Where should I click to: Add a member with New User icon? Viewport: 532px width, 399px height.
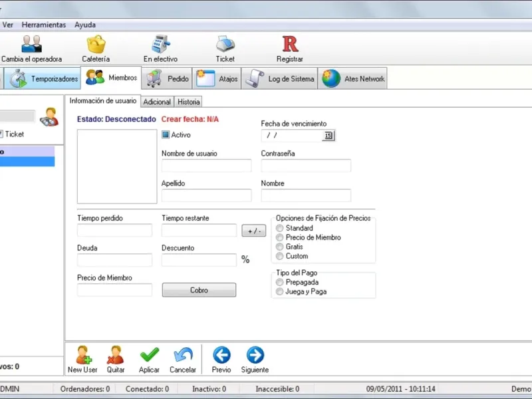click(83, 355)
